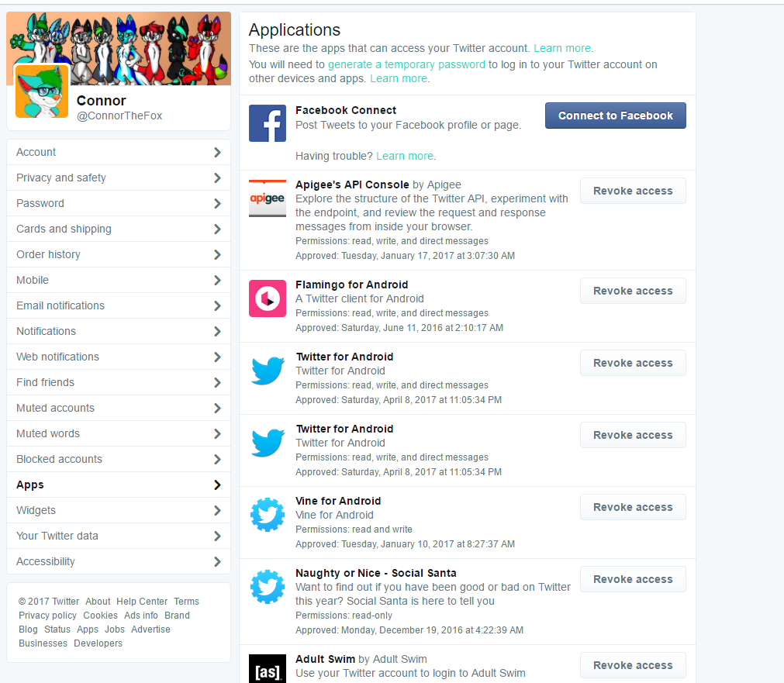The height and width of the screenshot is (683, 784).
Task: Click the Adult Swim app title
Action: point(325,659)
